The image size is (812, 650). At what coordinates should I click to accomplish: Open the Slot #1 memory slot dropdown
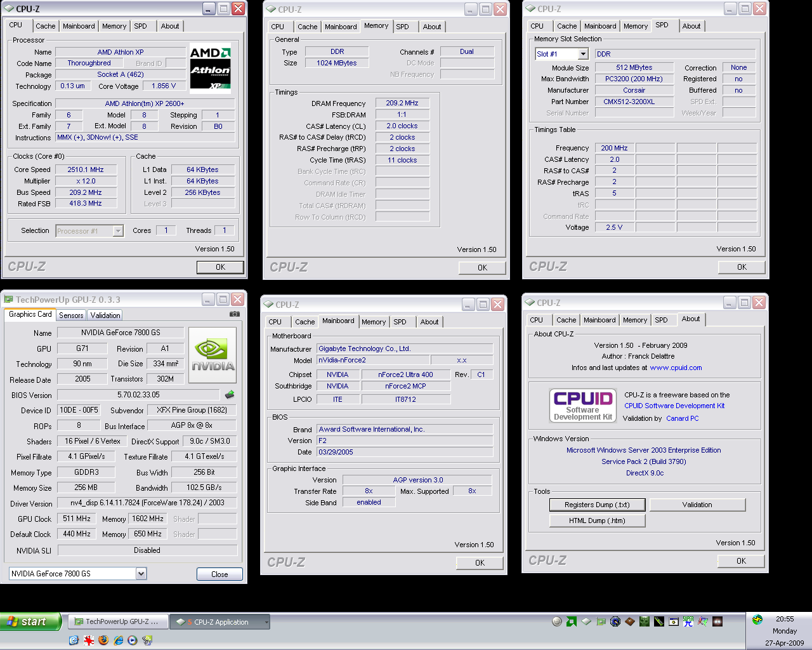click(x=583, y=54)
